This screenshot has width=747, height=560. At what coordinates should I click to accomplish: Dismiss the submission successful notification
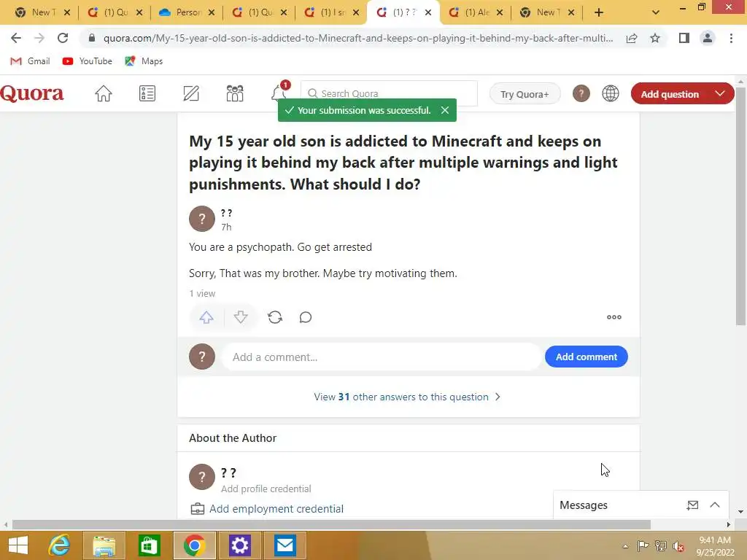click(x=444, y=110)
